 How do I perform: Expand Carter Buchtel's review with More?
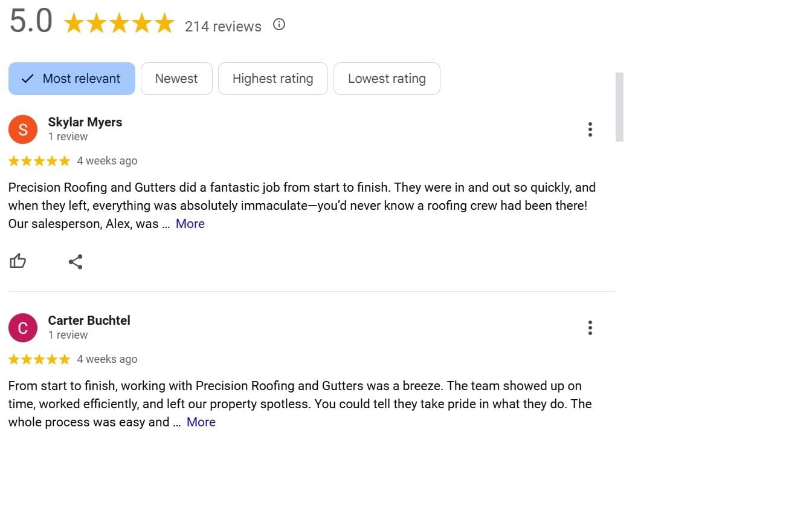201,422
